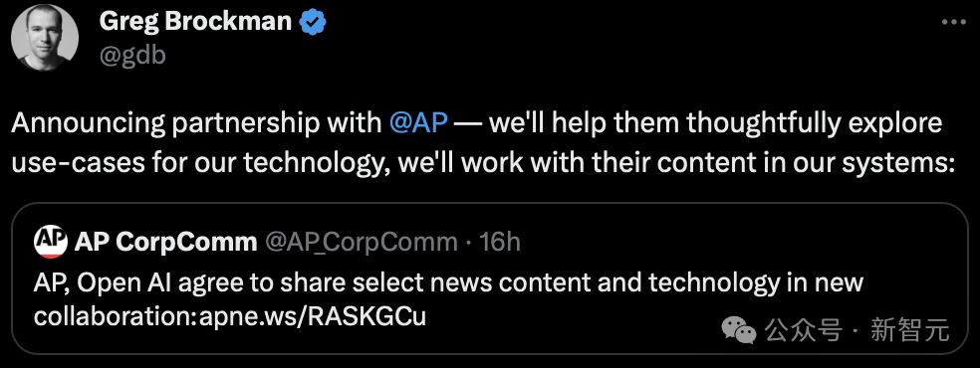
Task: Open the apne.ws/RASKGCu link
Action: (312, 317)
